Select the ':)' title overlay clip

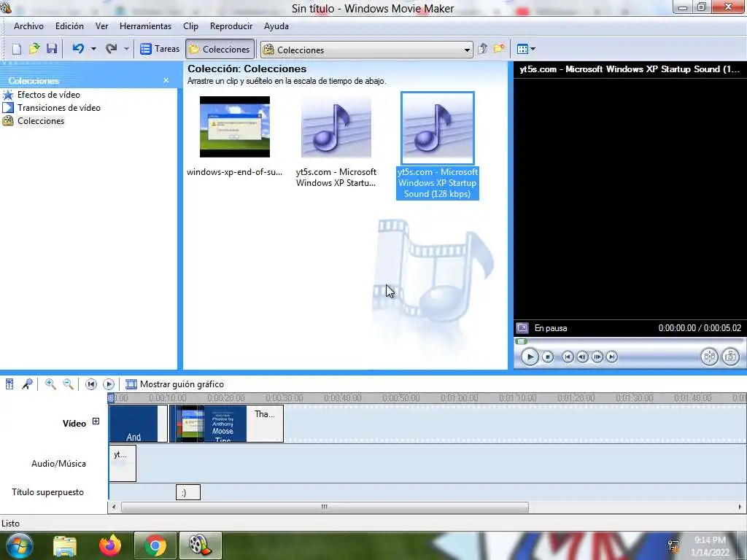(x=188, y=492)
